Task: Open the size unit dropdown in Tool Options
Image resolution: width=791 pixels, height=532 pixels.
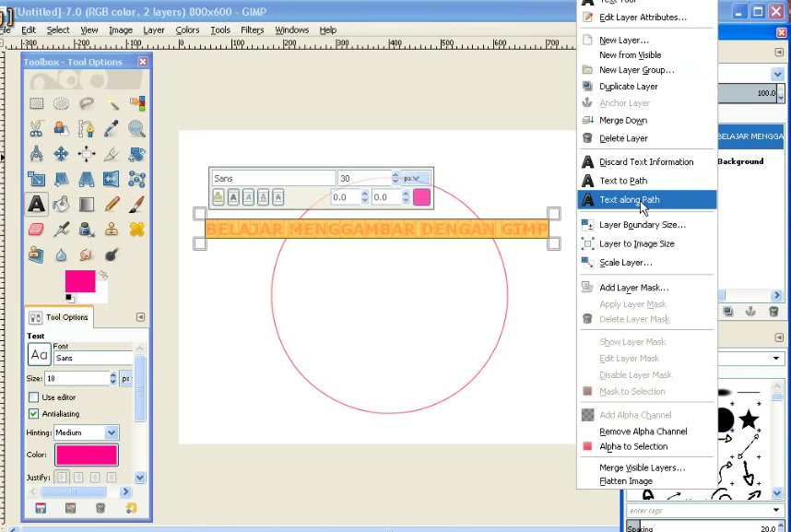Action: coord(125,379)
